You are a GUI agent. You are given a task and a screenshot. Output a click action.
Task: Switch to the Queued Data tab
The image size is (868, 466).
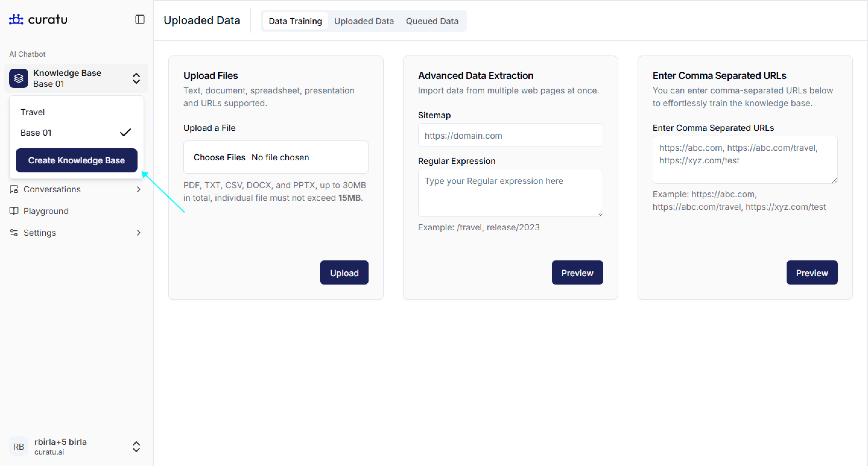[x=432, y=21]
